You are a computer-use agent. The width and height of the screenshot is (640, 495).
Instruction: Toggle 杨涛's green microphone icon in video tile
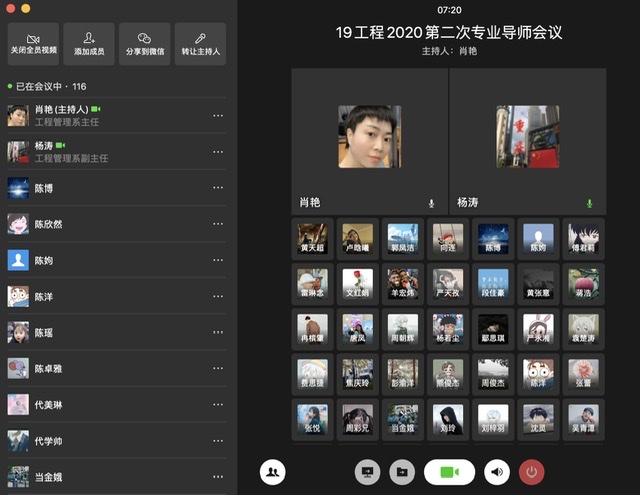click(589, 203)
